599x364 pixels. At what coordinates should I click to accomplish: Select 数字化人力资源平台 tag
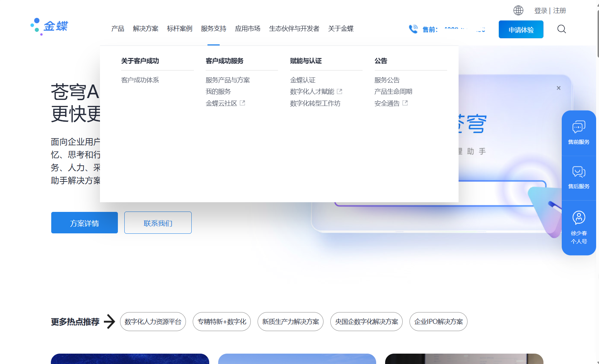[x=153, y=321]
